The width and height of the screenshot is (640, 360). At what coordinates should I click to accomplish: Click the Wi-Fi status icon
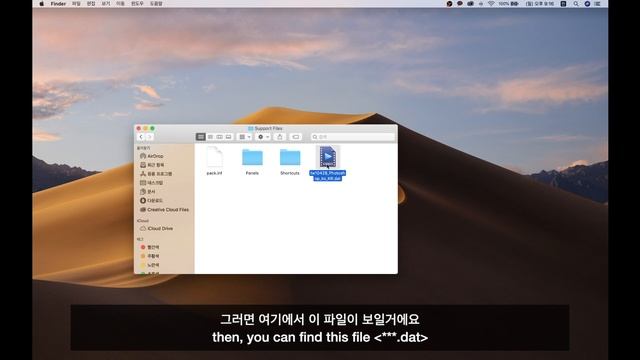491,4
